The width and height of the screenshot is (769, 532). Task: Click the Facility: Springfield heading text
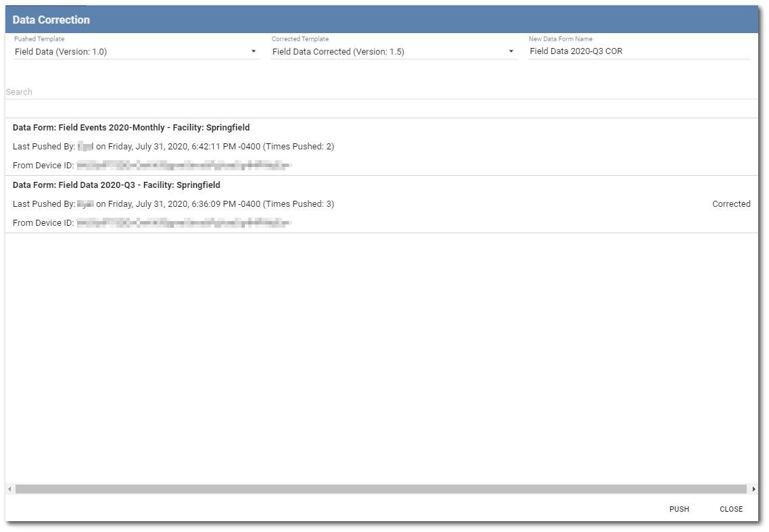210,127
